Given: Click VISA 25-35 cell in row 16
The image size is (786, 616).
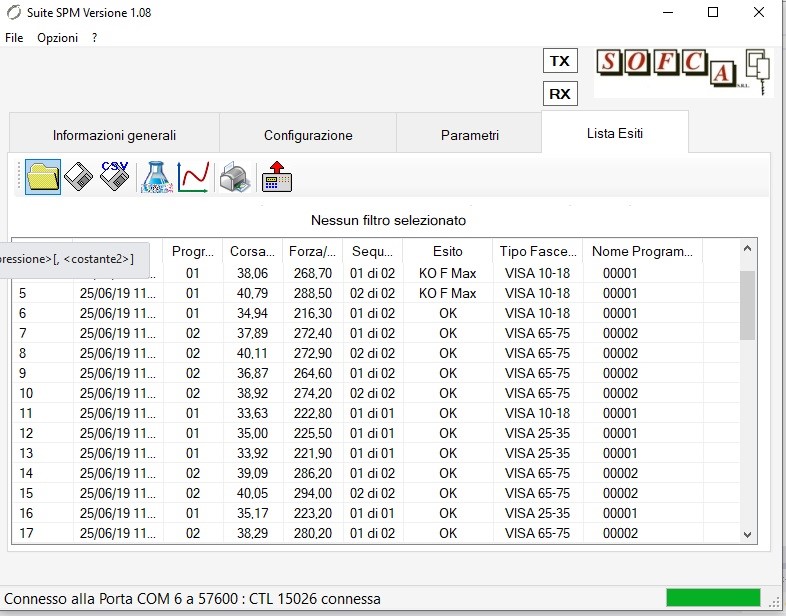Looking at the screenshot, I should 537,514.
